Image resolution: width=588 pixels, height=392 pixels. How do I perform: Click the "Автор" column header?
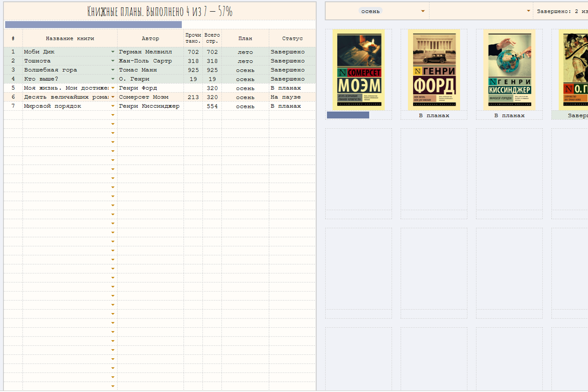click(150, 38)
